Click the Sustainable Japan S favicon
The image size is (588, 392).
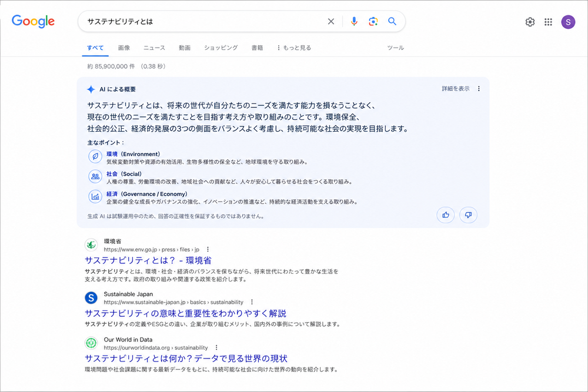pyautogui.click(x=91, y=298)
